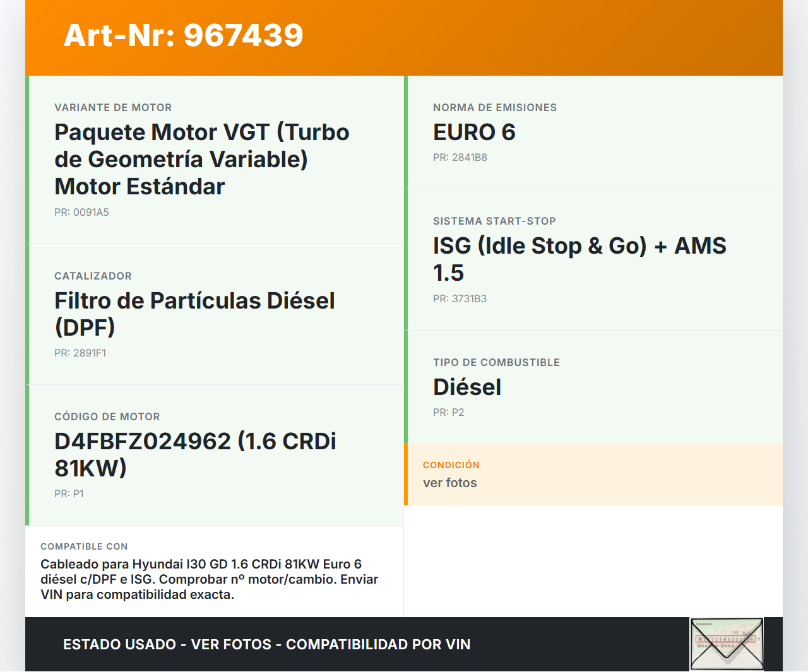
Task: Click the Diésel fuel type value
Action: (x=467, y=387)
